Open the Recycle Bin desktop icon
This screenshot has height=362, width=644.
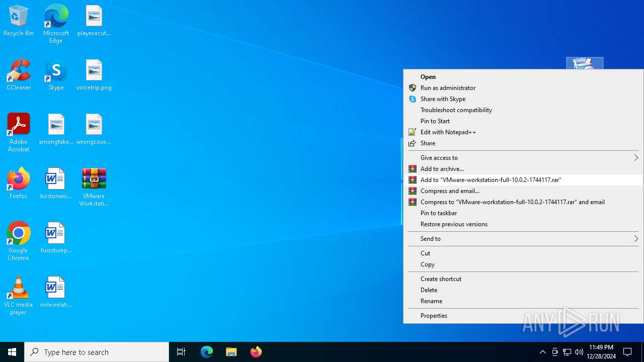[19, 21]
